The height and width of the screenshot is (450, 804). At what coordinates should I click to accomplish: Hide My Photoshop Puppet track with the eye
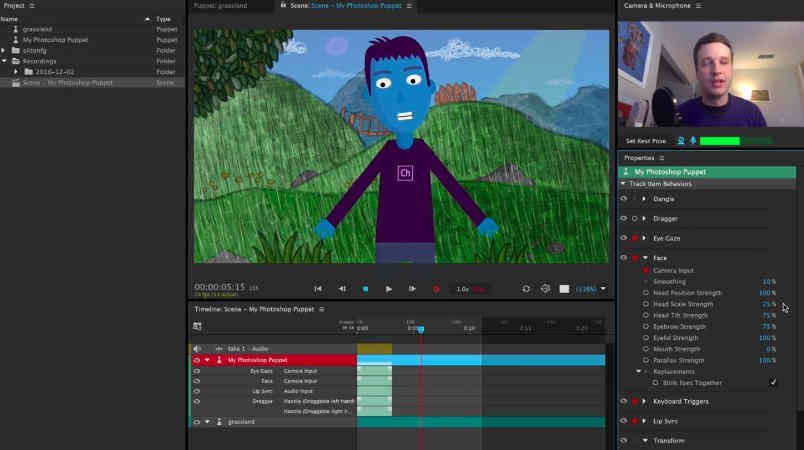(196, 360)
